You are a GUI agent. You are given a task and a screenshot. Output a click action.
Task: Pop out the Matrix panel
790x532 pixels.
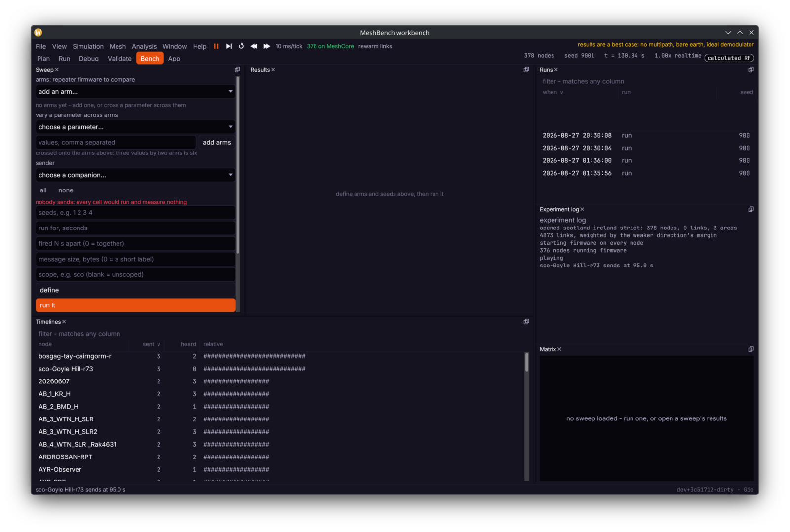click(x=751, y=349)
